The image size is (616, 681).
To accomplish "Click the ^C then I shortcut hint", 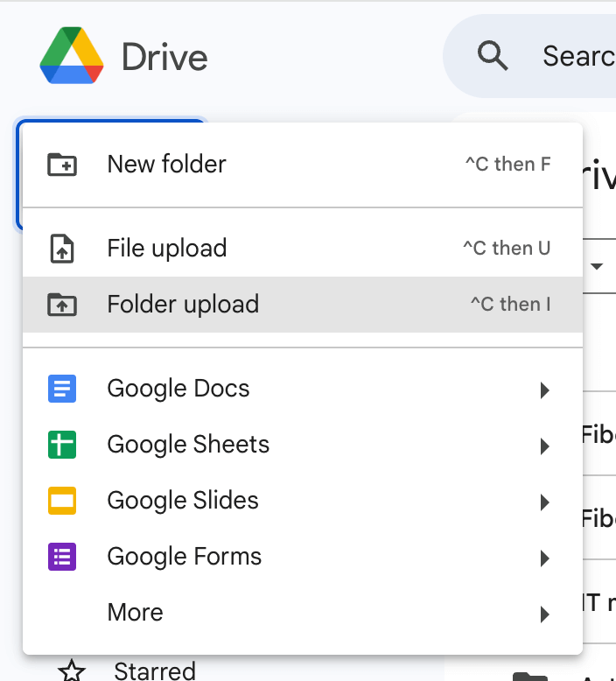I will point(511,304).
